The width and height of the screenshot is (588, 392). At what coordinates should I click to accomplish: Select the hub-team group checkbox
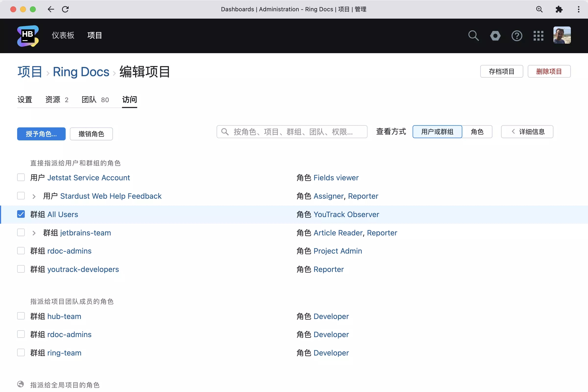click(21, 316)
